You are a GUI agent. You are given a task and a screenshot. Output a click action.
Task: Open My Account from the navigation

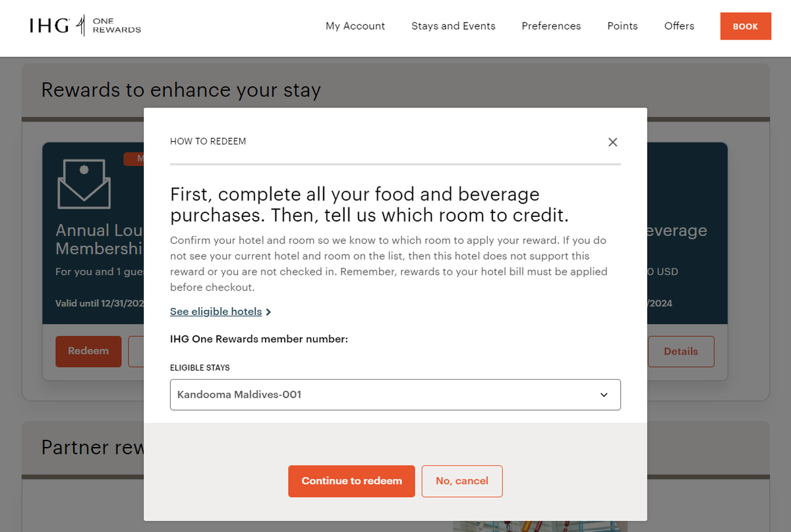click(355, 26)
